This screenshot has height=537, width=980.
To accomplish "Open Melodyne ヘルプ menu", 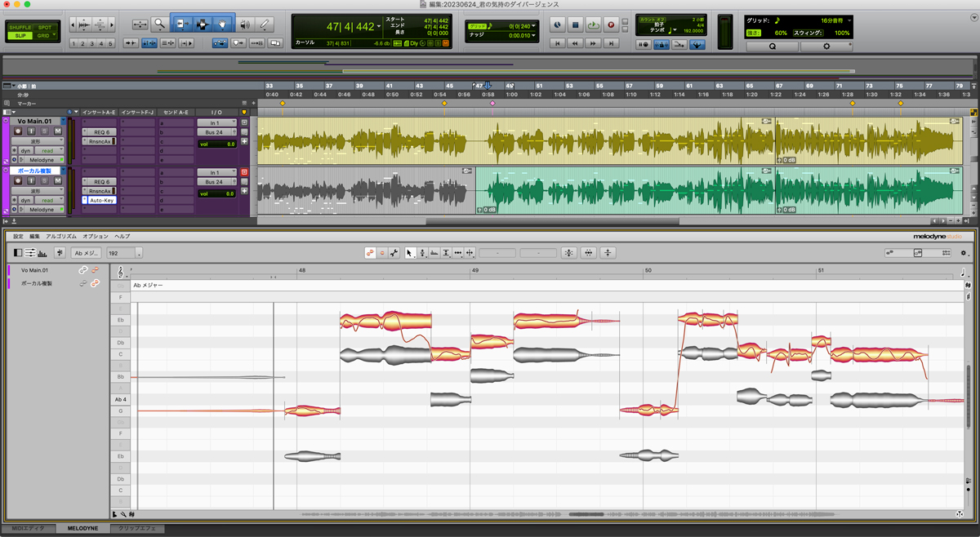I will [122, 236].
